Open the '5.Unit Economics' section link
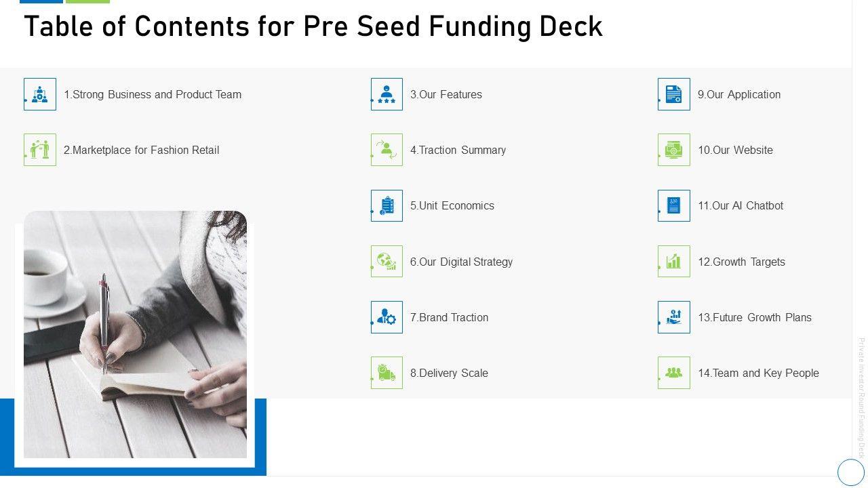Image resolution: width=868 pixels, height=488 pixels. (452, 206)
